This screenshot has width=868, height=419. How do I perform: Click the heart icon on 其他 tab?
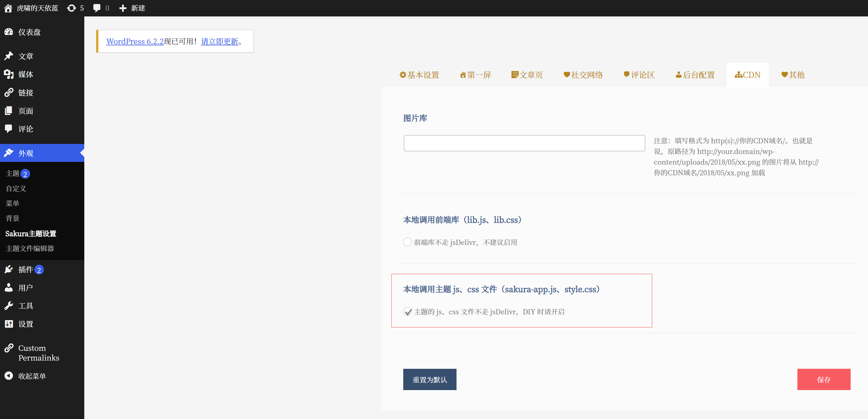[784, 75]
